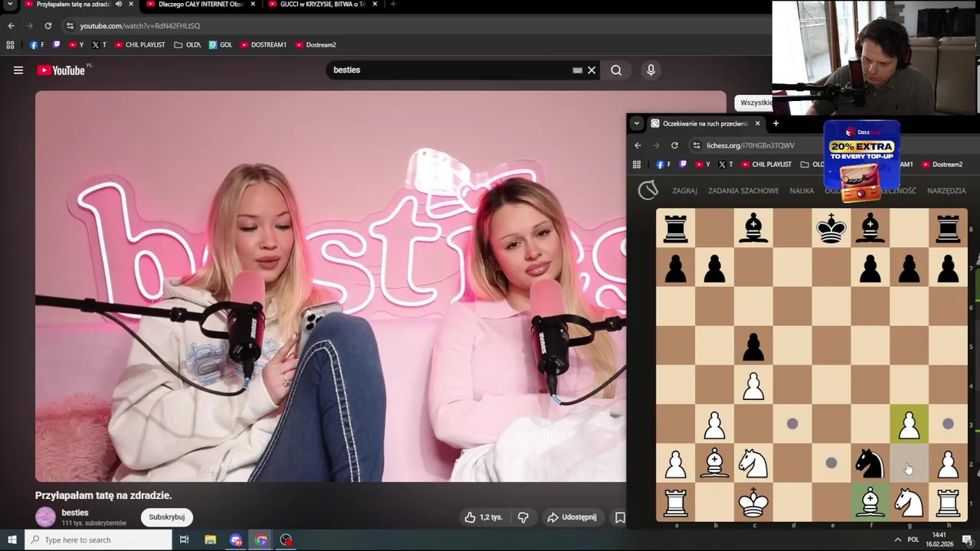Show hidden system tray icons
980x551 pixels.
pyautogui.click(x=898, y=540)
